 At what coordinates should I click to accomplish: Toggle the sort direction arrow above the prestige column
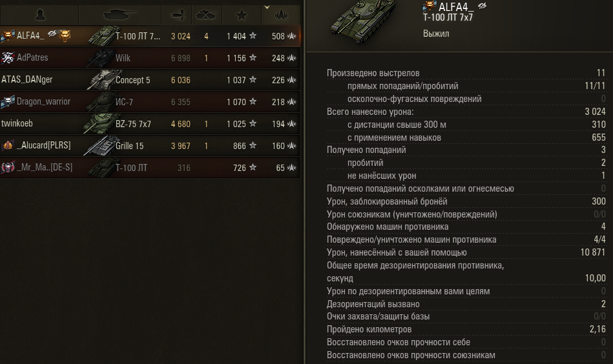267,7
